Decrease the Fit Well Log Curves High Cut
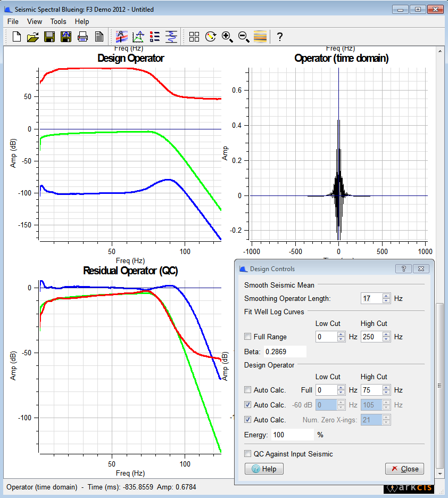 point(386,339)
